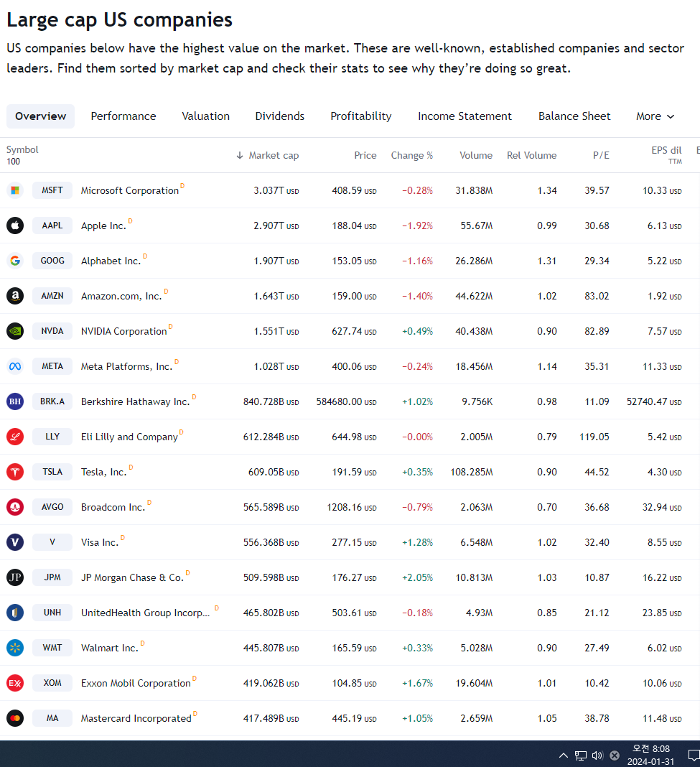Click the UnitedHealth logo icon
The image size is (700, 767).
[x=15, y=613]
